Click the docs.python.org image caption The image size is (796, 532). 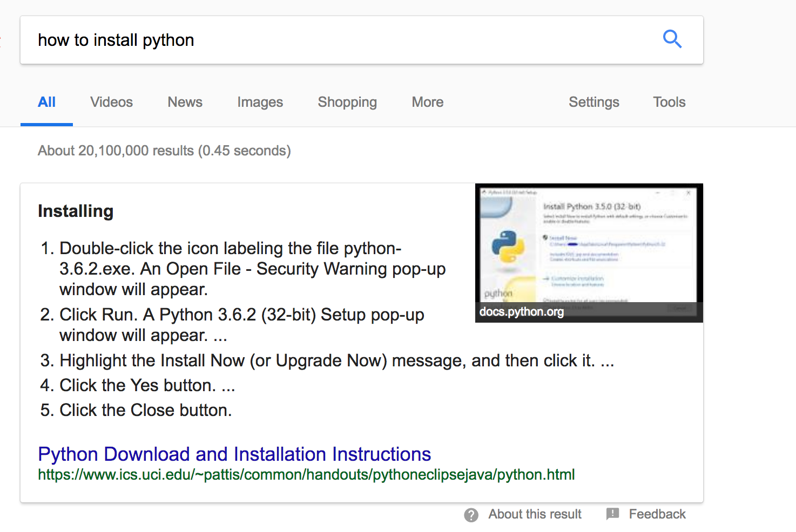pyautogui.click(x=522, y=312)
